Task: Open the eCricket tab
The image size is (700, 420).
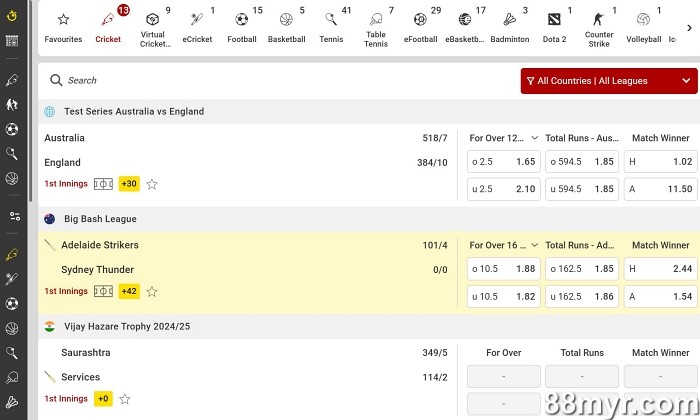Action: [197, 28]
